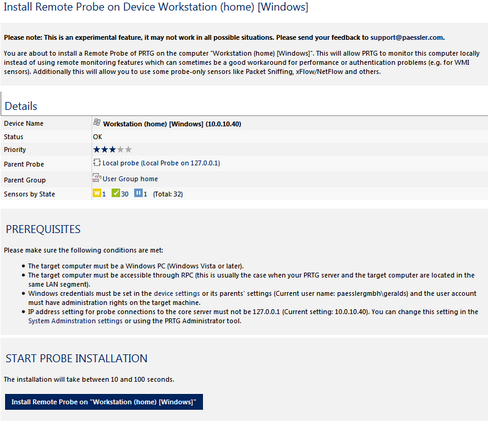490x424 pixels.
Task: Click the Parent Group label
Action: point(25,180)
